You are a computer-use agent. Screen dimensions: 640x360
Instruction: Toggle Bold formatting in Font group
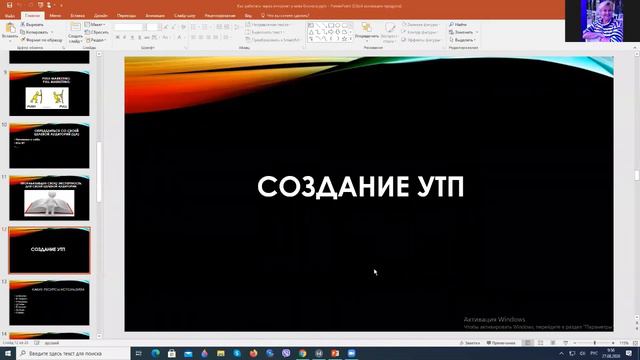pos(118,38)
